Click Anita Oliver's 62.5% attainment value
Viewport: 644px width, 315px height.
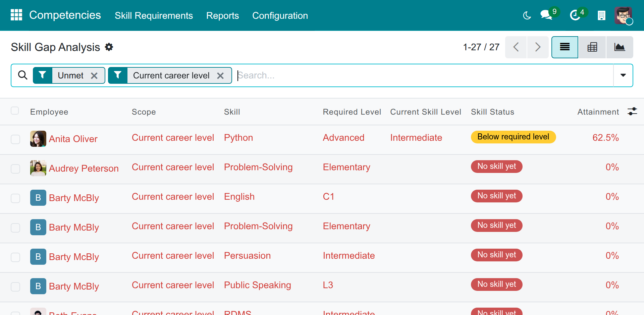605,138
